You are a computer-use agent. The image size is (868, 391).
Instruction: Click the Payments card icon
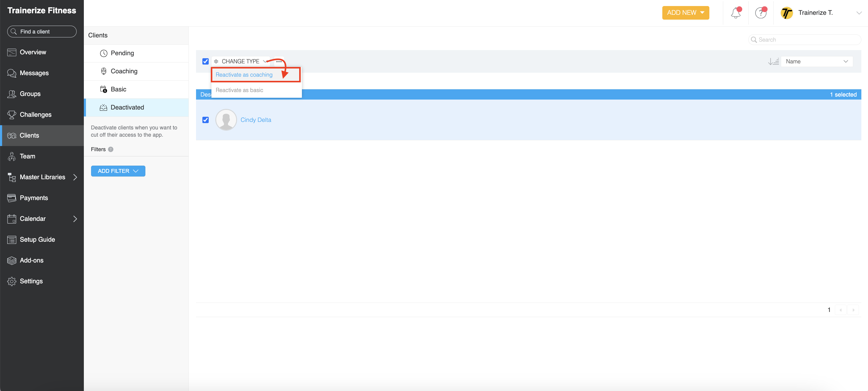12,198
